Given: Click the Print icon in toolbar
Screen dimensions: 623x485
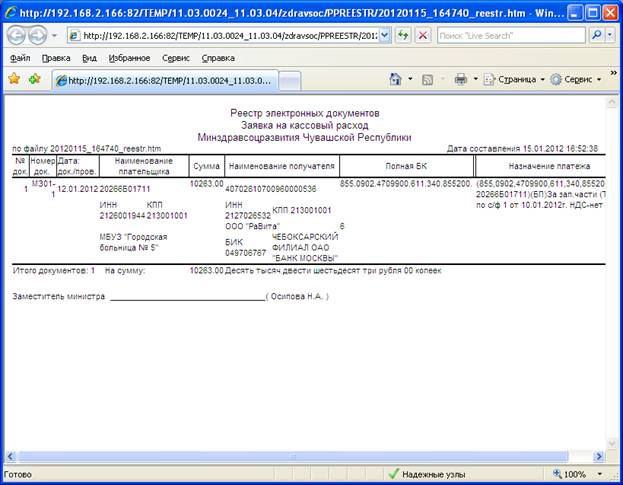Looking at the screenshot, I should point(460,78).
